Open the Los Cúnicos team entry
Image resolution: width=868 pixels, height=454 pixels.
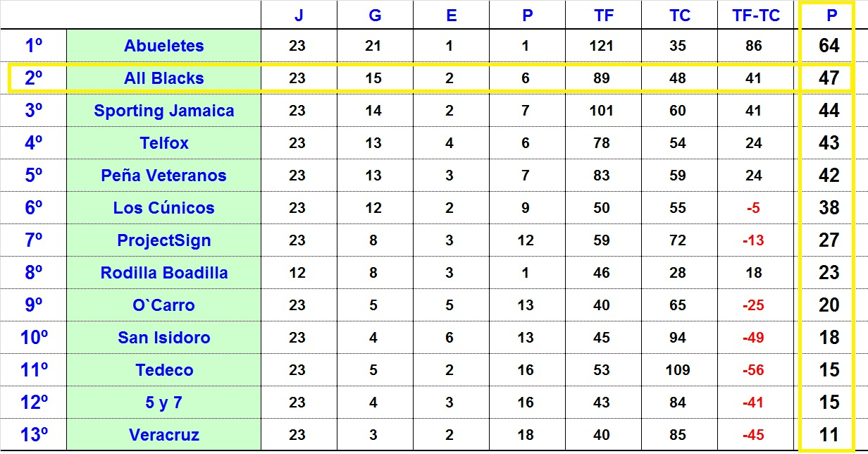coord(163,208)
